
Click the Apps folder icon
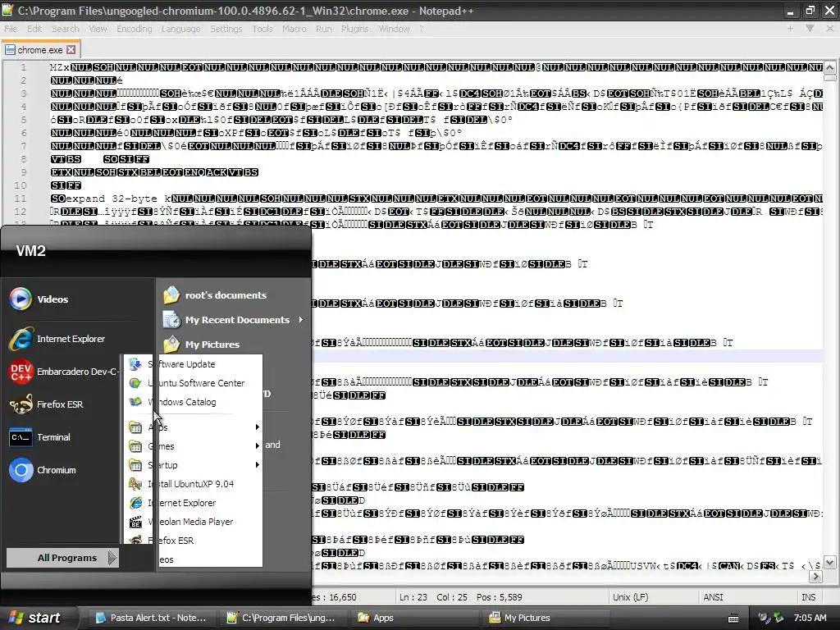tap(135, 427)
